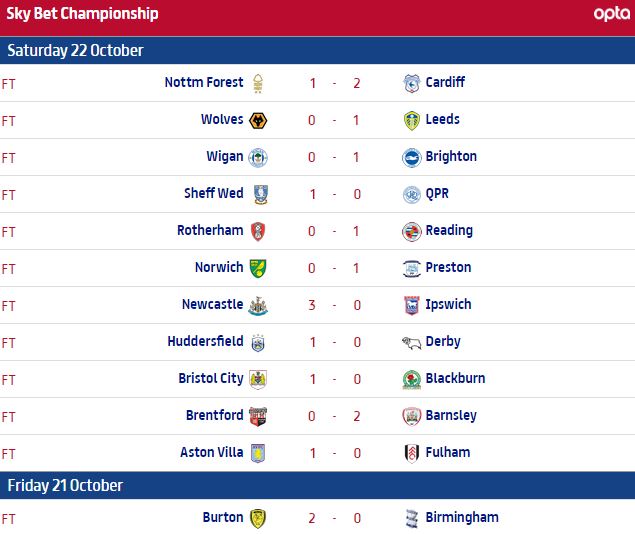This screenshot has height=534, width=635.
Task: Click the Wolves club crest icon
Action: pos(259,120)
